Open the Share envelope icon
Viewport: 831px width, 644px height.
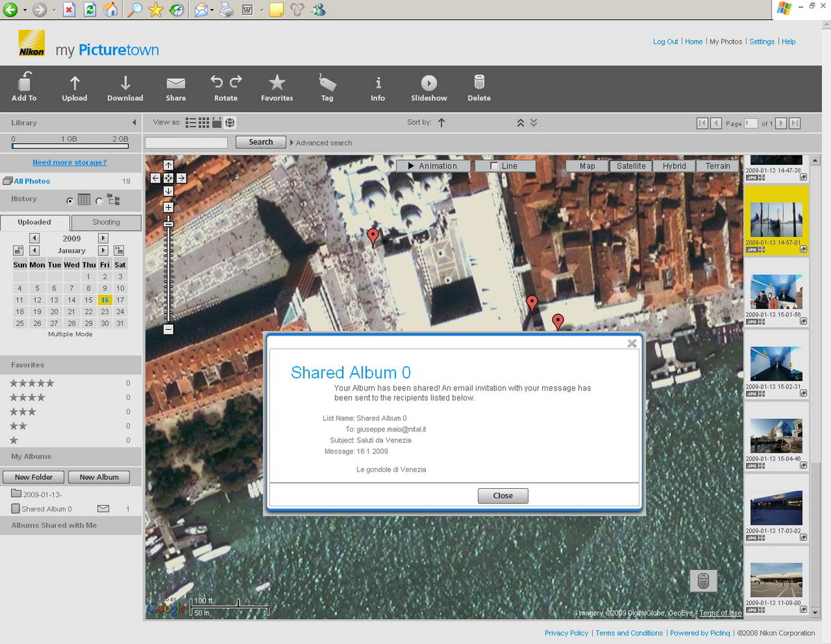(176, 84)
